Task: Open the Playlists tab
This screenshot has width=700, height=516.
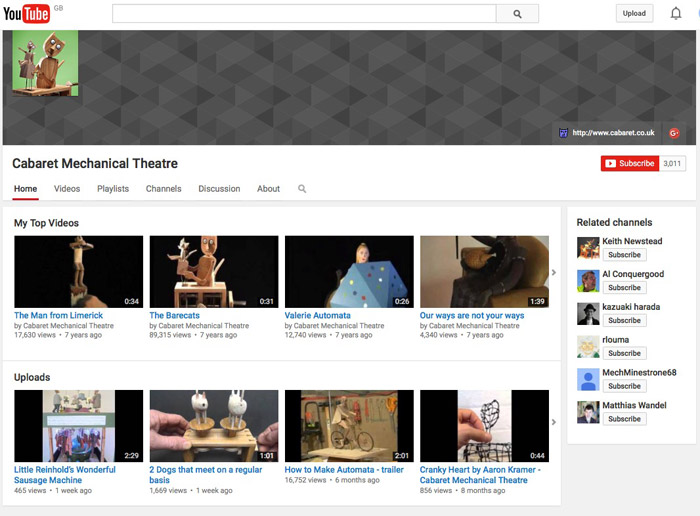Action: [x=113, y=189]
